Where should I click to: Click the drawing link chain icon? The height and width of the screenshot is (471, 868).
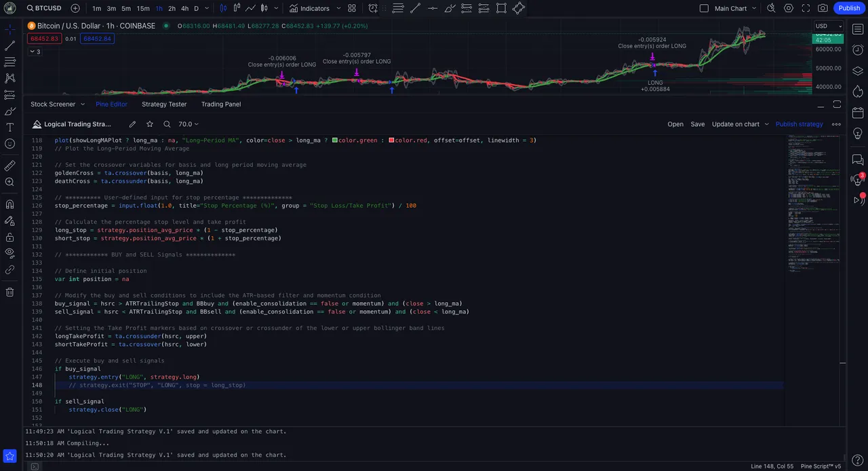(9, 269)
